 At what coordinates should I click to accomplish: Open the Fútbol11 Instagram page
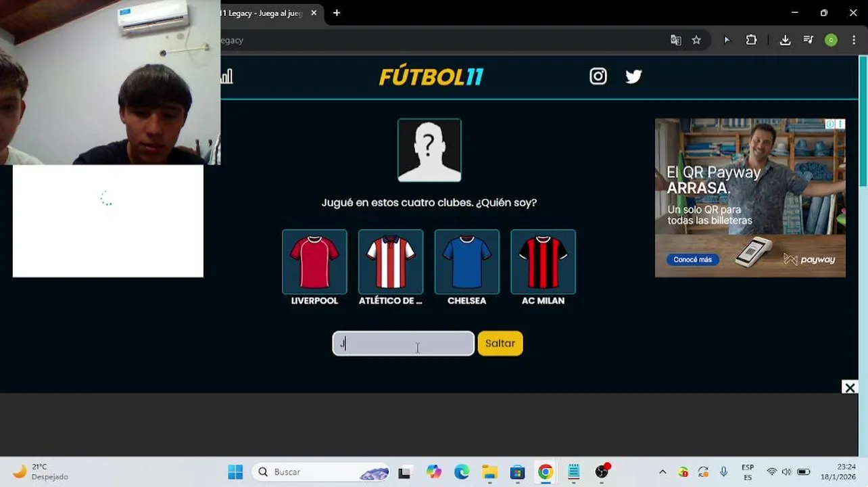(x=598, y=76)
